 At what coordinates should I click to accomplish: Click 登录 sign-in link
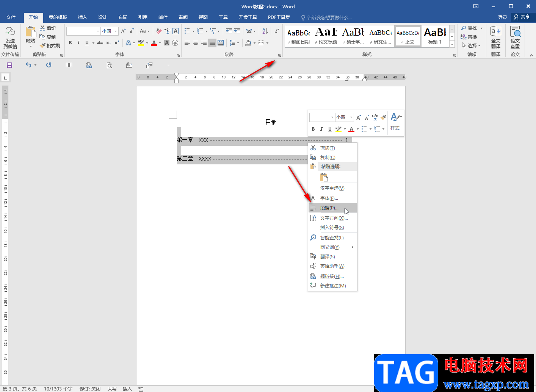tap(502, 17)
